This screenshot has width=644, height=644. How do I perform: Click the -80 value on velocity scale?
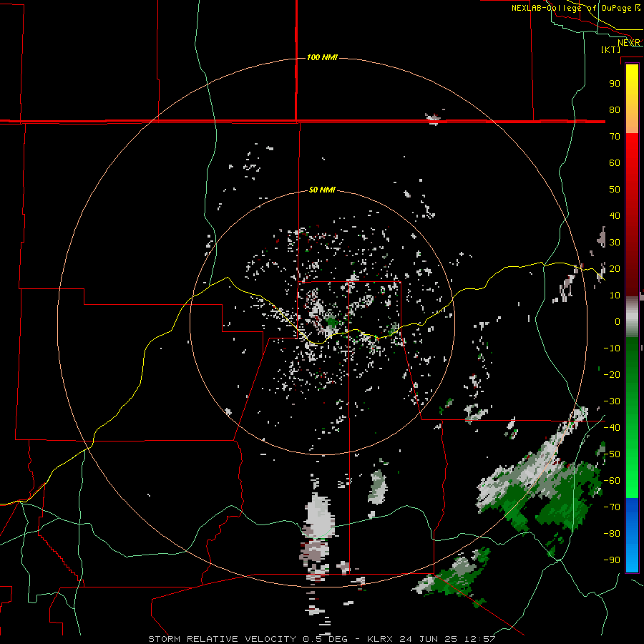(x=612, y=534)
